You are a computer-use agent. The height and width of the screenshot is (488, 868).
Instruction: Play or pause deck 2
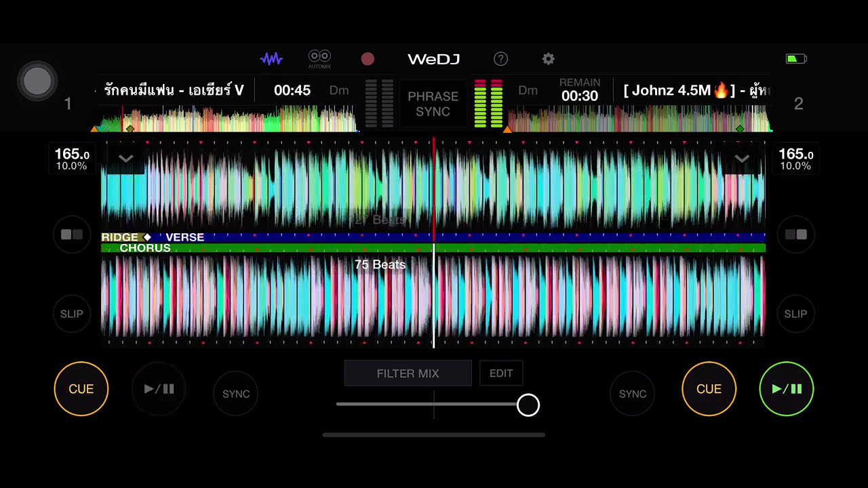[x=787, y=389]
